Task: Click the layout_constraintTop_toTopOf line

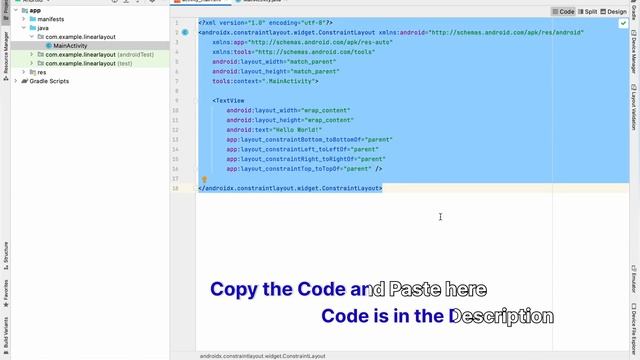Action: point(304,169)
